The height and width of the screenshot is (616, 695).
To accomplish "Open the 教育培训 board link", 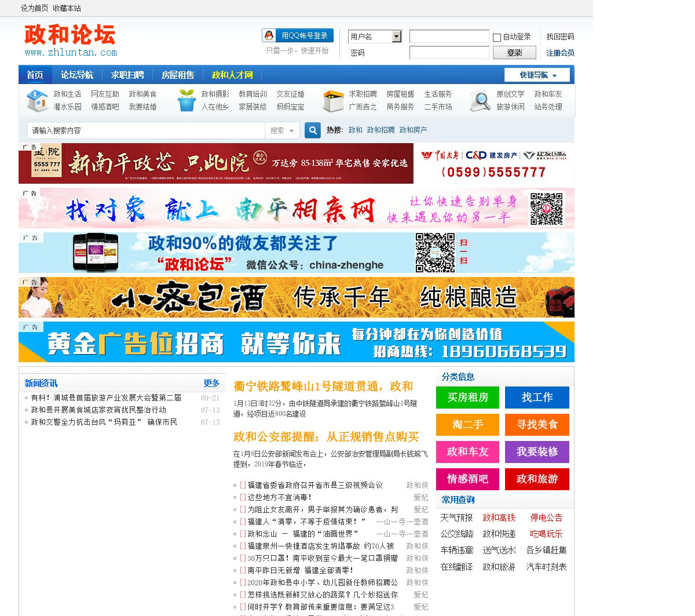I will point(253,94).
